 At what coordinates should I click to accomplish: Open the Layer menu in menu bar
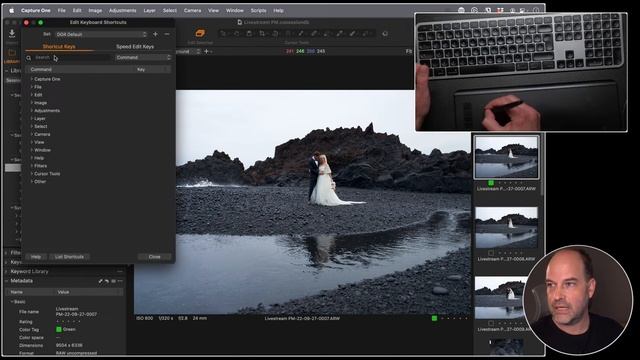point(149,11)
